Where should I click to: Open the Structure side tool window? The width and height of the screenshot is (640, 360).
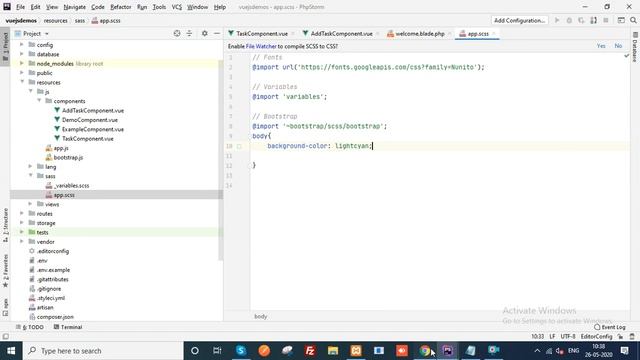(x=5, y=224)
